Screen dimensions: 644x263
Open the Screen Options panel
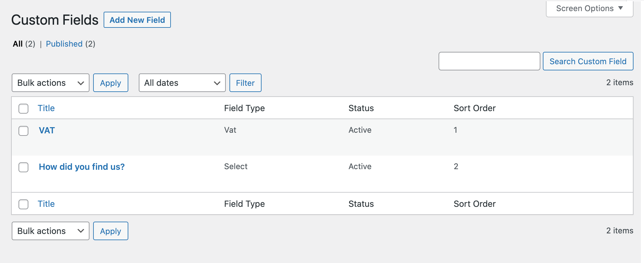pyautogui.click(x=589, y=9)
